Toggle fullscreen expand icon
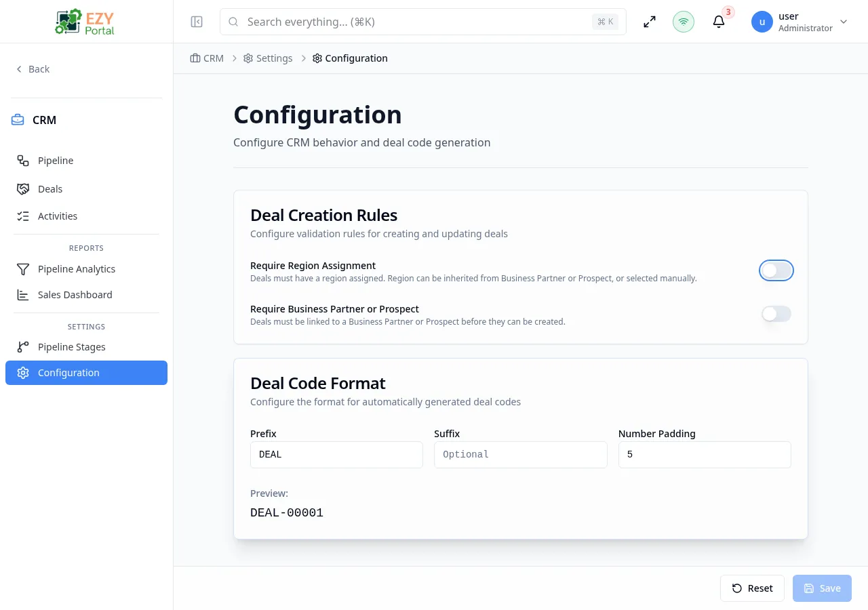The image size is (868, 610). [x=650, y=22]
